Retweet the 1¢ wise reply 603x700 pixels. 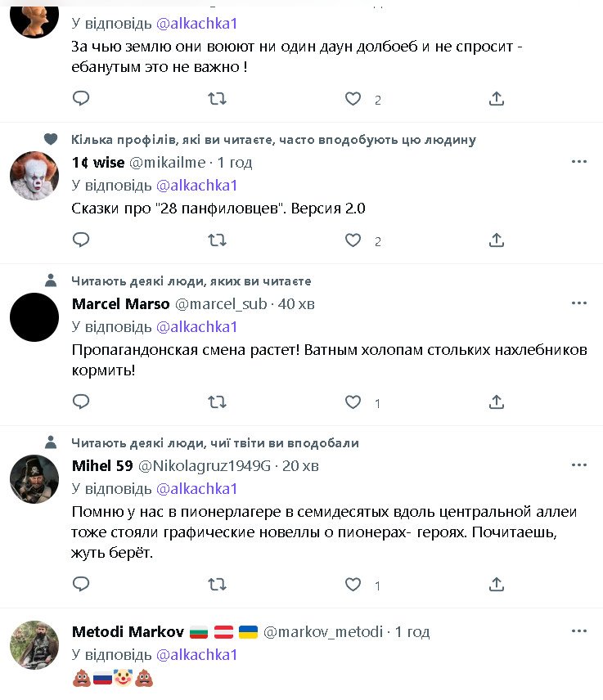[217, 240]
